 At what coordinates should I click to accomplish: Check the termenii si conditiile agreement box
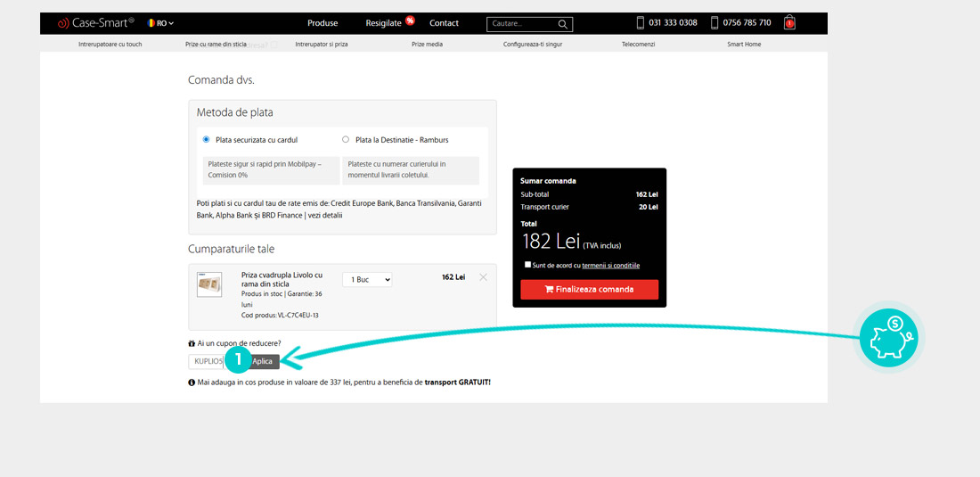[527, 265]
